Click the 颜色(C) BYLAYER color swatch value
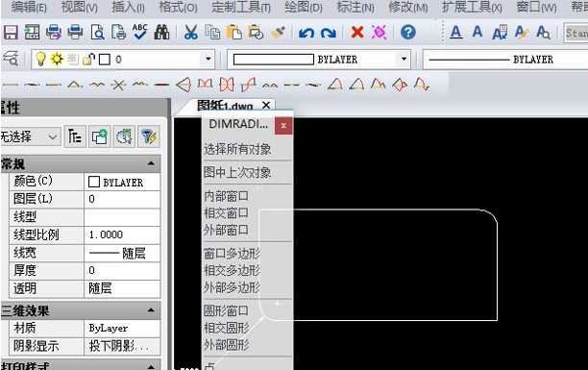This screenshot has width=588, height=370. coord(122,182)
